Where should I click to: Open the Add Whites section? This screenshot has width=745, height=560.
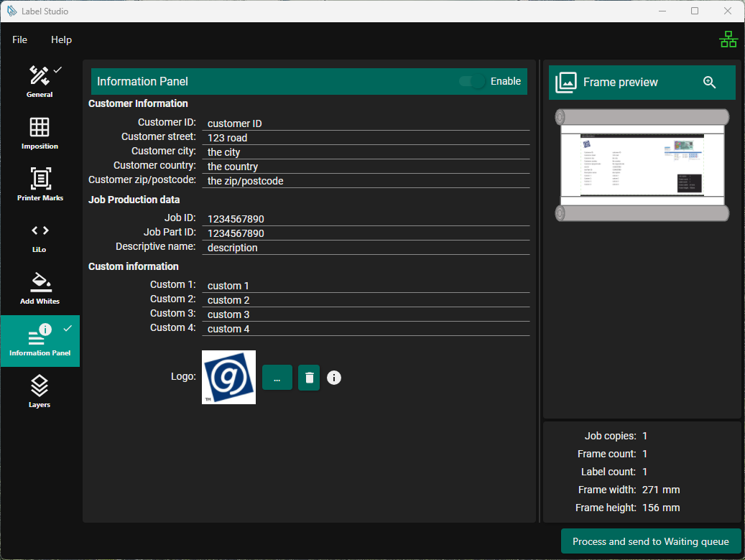click(x=40, y=288)
